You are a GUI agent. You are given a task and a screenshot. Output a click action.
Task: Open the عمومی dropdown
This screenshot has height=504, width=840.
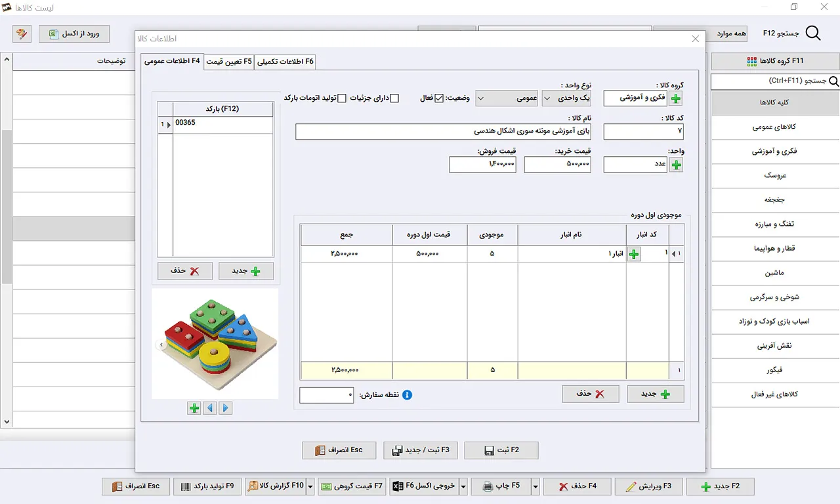click(x=507, y=98)
